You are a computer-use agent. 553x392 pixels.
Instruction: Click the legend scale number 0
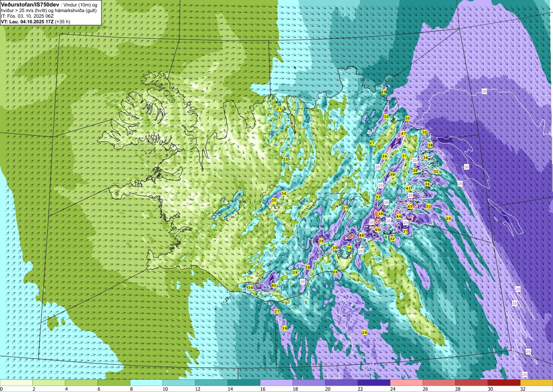[1, 389]
